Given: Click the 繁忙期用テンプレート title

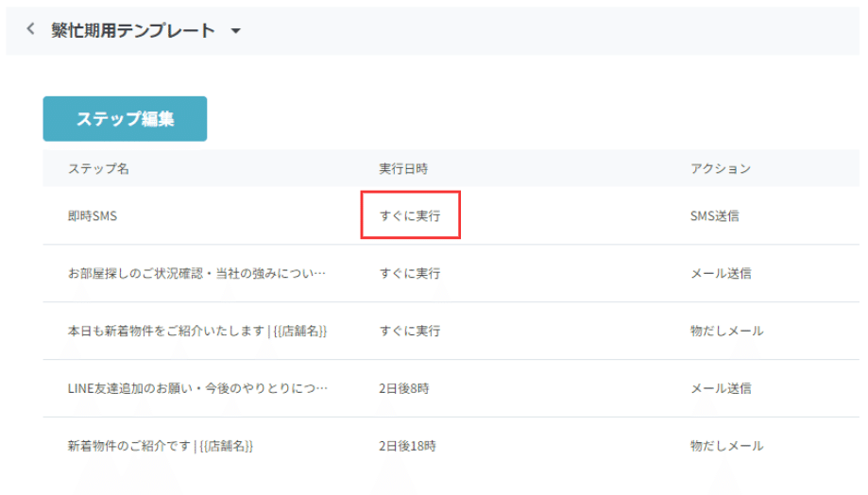Looking at the screenshot, I should tap(133, 30).
